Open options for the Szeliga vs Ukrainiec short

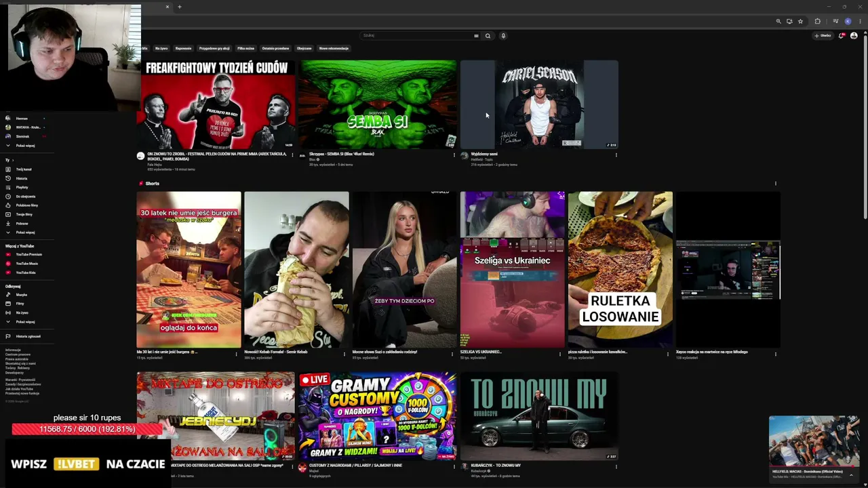pos(559,354)
